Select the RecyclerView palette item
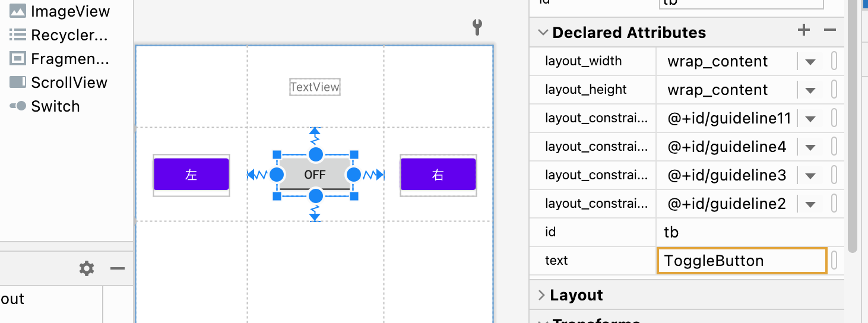The width and height of the screenshot is (868, 323). click(x=59, y=35)
